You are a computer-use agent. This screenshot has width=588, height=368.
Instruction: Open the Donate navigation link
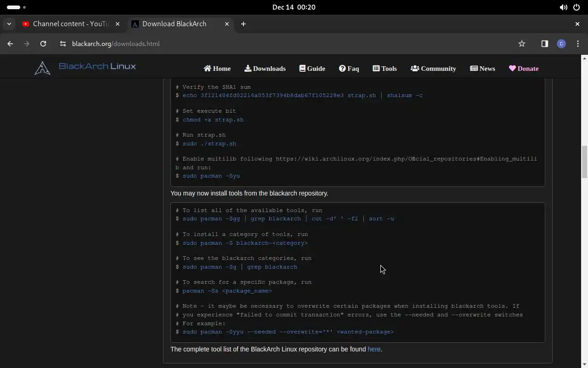(x=524, y=69)
